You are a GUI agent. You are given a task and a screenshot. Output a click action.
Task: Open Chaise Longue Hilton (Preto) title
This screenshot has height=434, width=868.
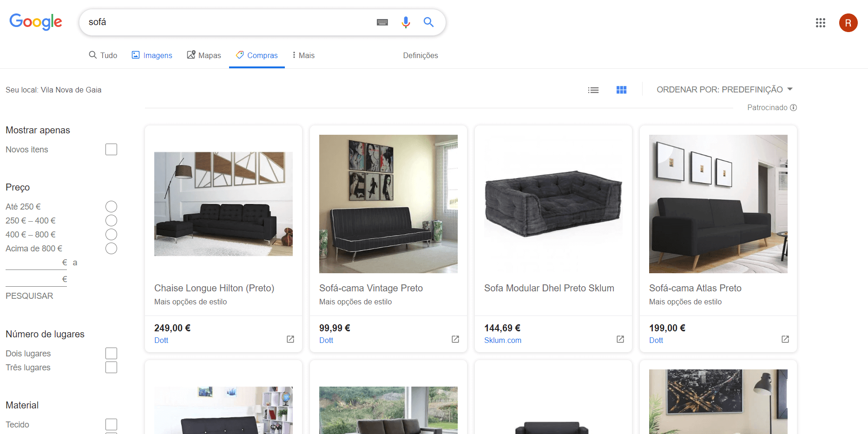tap(214, 288)
